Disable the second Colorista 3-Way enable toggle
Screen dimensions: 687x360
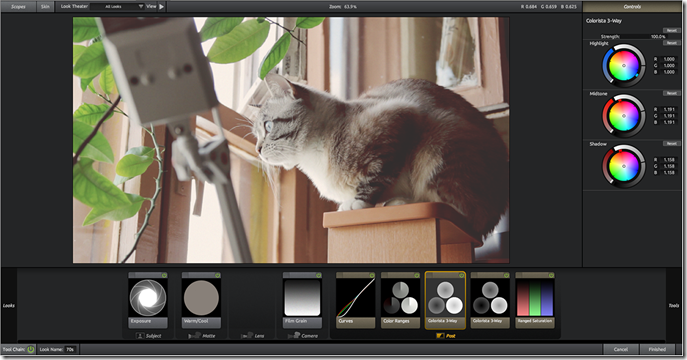coord(506,275)
